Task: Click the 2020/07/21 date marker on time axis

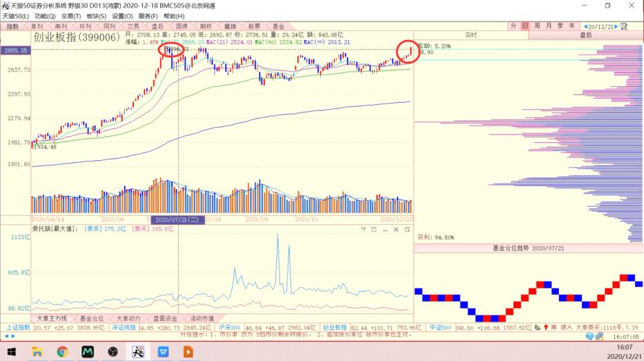Action: 177,219
